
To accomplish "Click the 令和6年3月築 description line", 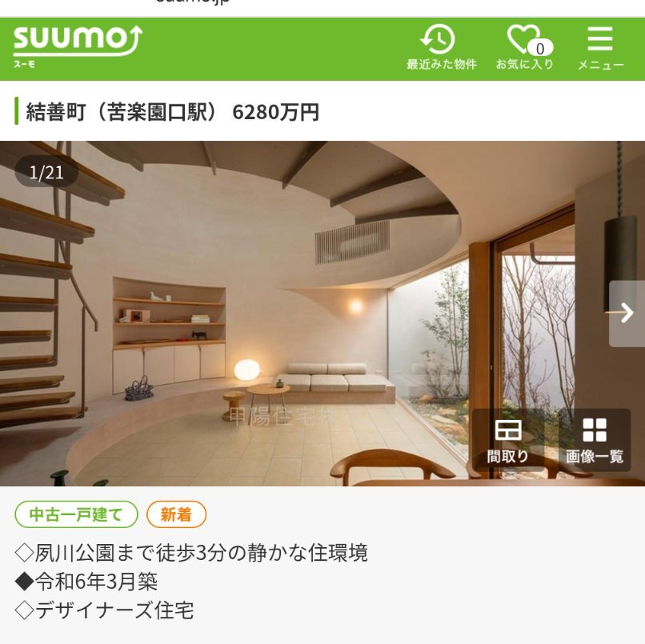I will (86, 582).
